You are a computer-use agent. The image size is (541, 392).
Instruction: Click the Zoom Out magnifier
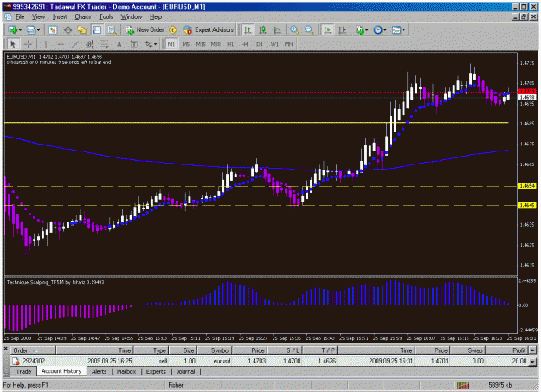coord(309,30)
